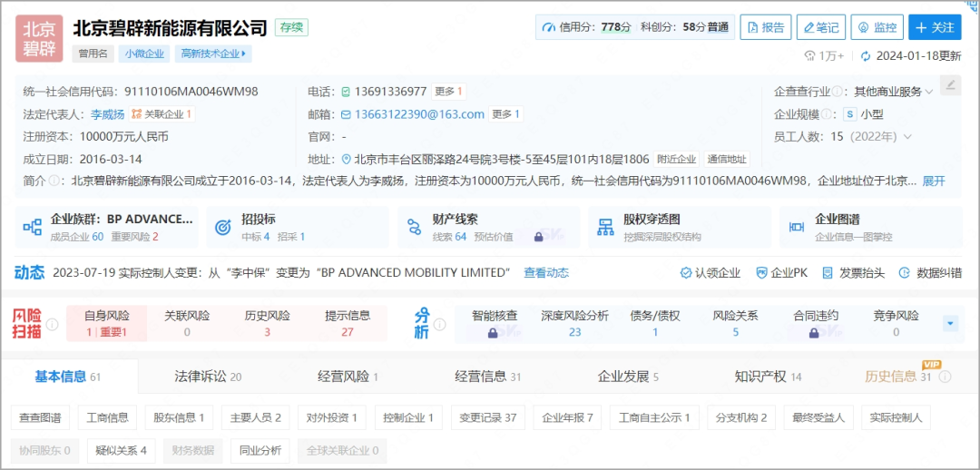This screenshot has height=470, width=980.
Task: Click the info icon beside 企查查行业
Action: 837,92
